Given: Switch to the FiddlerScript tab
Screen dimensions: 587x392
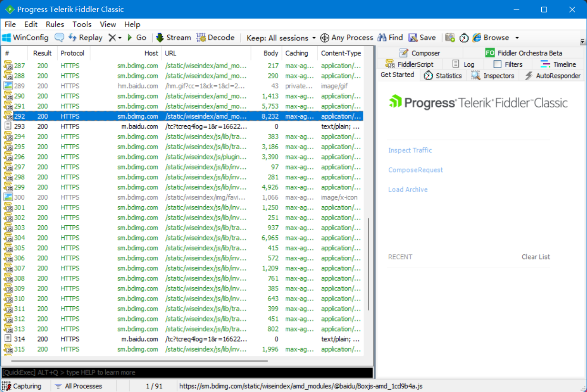Looking at the screenshot, I should point(409,64).
